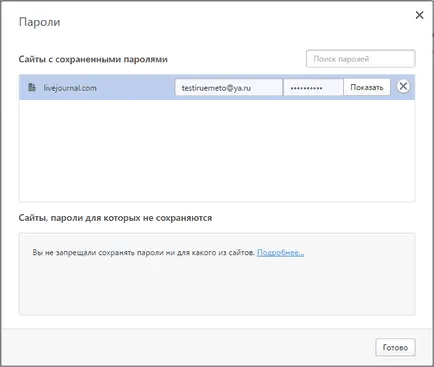The width and height of the screenshot is (434, 367).
Task: Click the Сайты, пароли для которых не сохраняются heading
Action: pyautogui.click(x=115, y=218)
